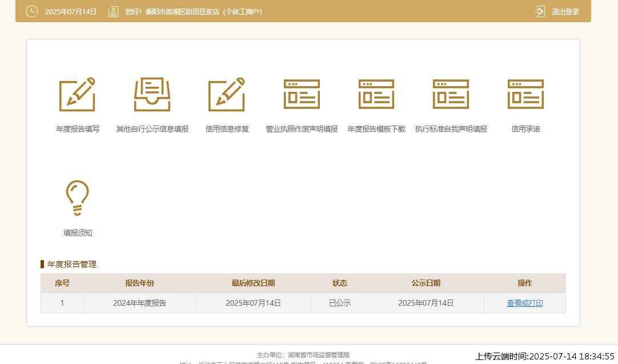Click the 状态 column header
The width and height of the screenshot is (618, 364).
[340, 283]
